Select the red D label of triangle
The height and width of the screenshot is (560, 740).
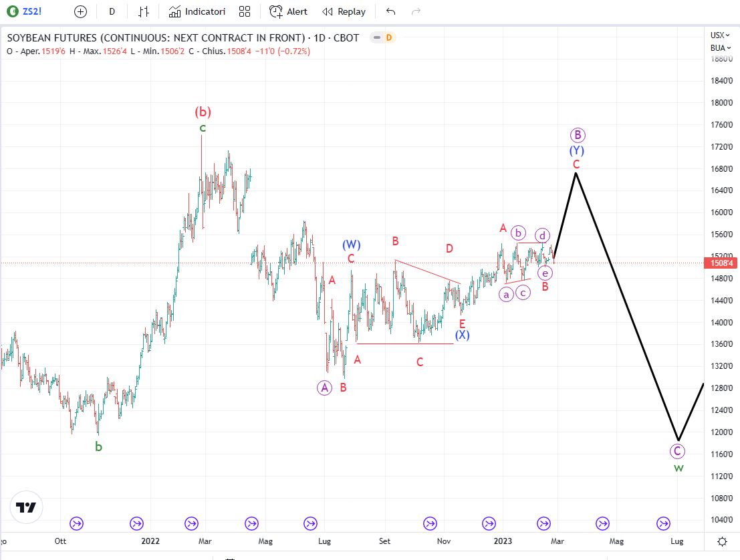pos(449,248)
